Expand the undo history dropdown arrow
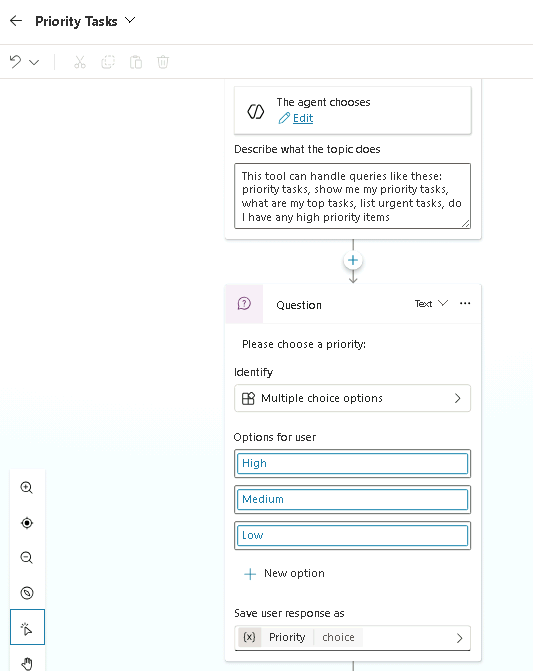533x671 pixels. [x=34, y=62]
